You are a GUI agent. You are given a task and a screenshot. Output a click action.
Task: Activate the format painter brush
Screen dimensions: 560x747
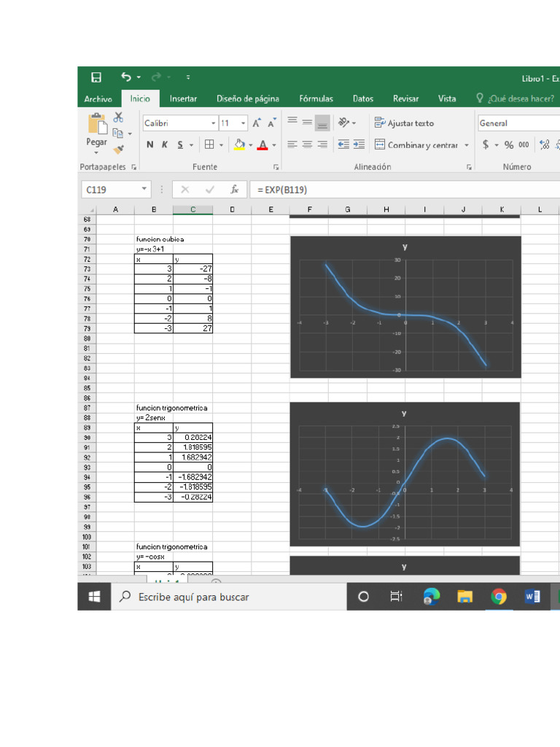[x=119, y=149]
